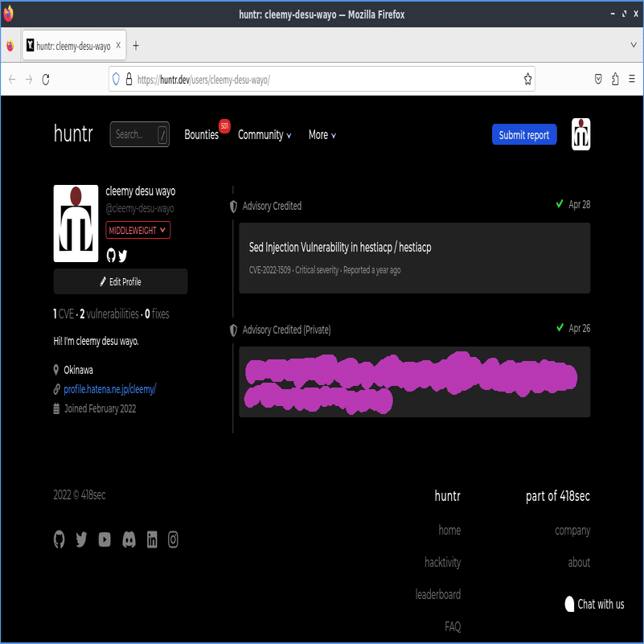
Task: Open the footer about link
Action: point(579,562)
